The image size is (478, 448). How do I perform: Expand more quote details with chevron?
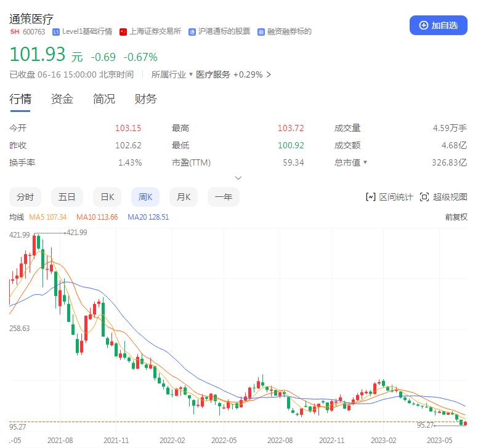(238, 178)
